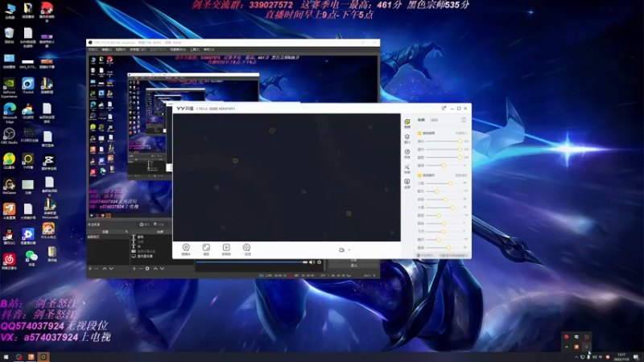The image size is (644, 362).
Task: Open first menu in OBS menu bar
Action: click(x=93, y=50)
